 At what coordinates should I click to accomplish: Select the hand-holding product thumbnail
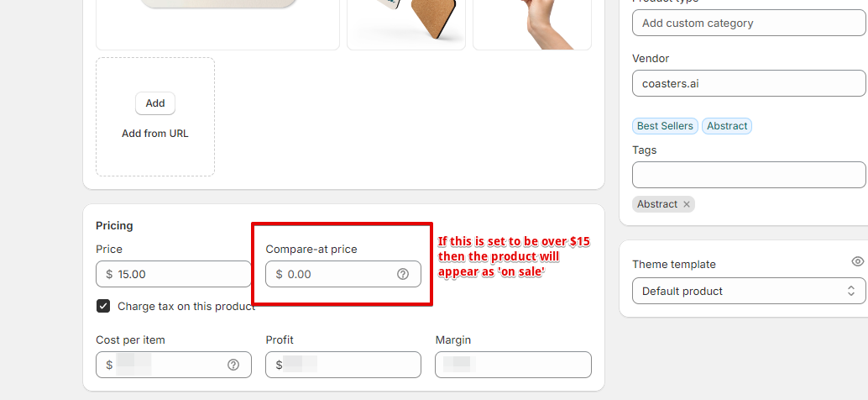(532, 24)
